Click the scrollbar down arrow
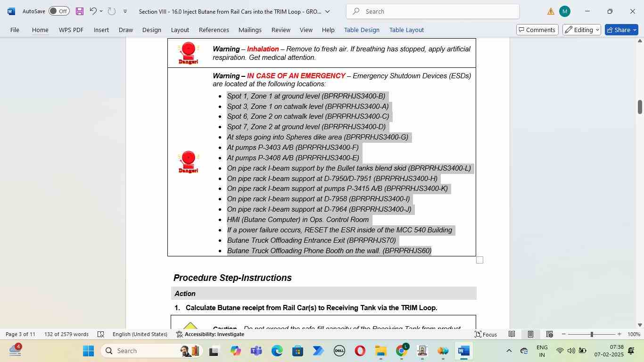This screenshot has width=644, height=362. (x=640, y=325)
